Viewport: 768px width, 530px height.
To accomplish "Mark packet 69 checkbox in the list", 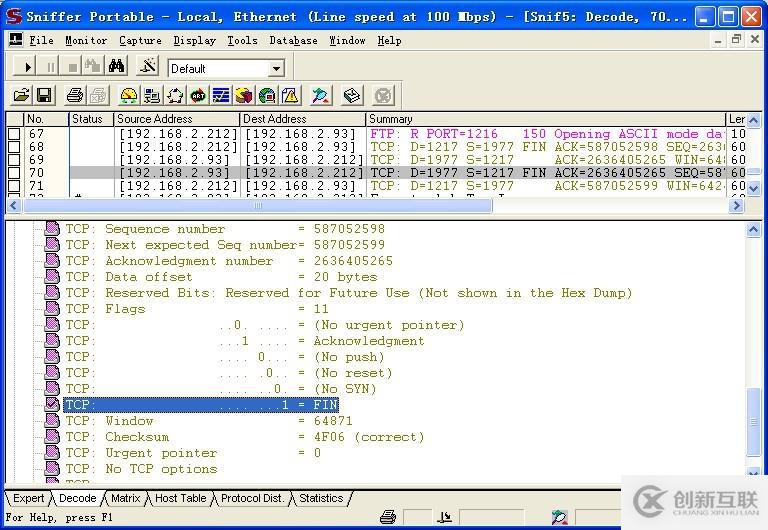I will click(14, 160).
